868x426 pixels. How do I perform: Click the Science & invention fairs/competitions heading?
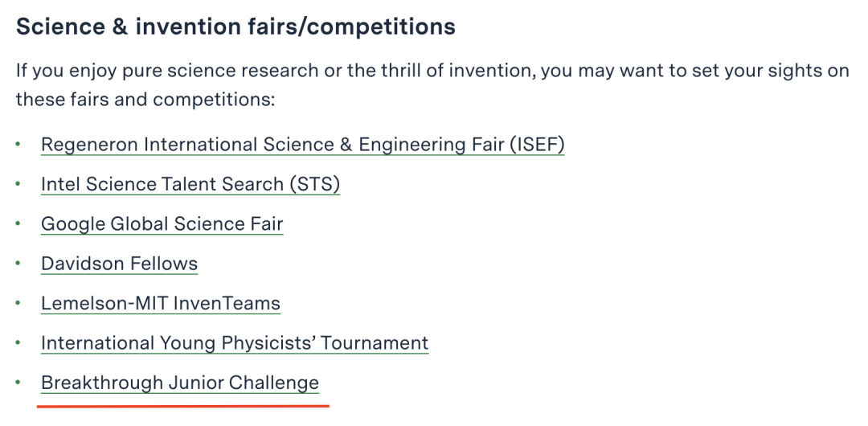pos(235,27)
